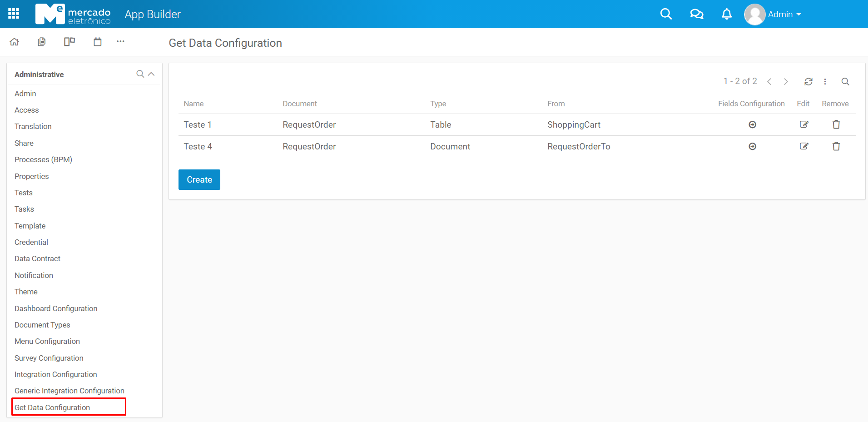The height and width of the screenshot is (422, 868).
Task: Open the apps grid launcher icon
Action: pos(14,14)
